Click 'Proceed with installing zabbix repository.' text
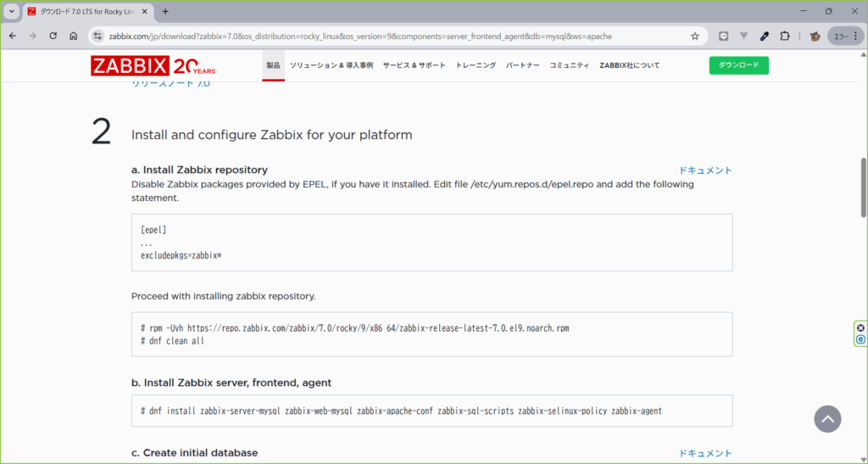The width and height of the screenshot is (868, 464). coord(224,296)
